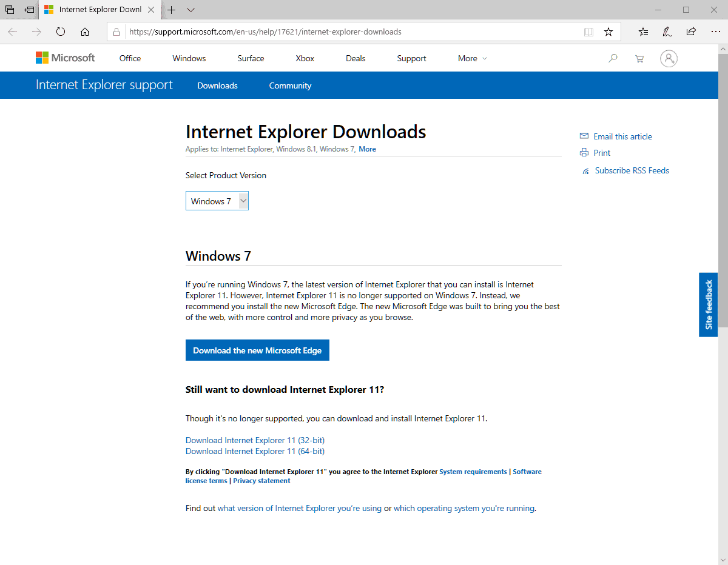728x565 pixels.
Task: Open the Xbox menu item
Action: point(305,58)
